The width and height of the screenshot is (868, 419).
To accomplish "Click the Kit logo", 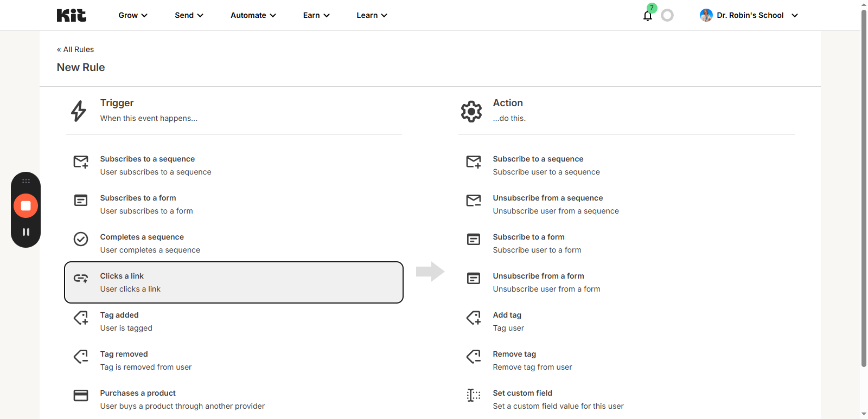I will (72, 15).
